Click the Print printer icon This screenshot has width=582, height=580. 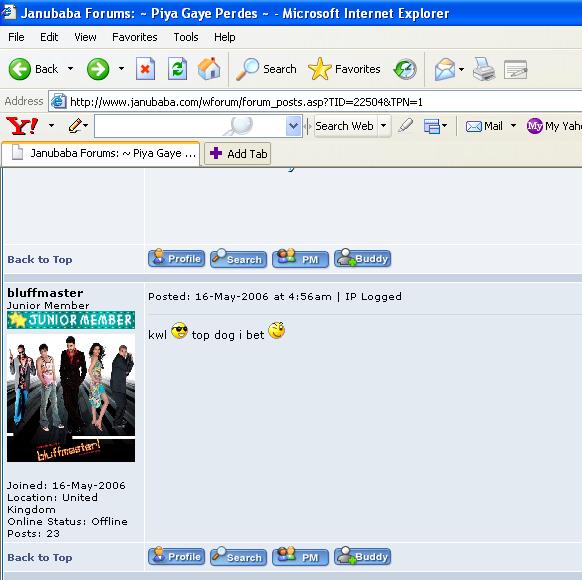[x=484, y=69]
